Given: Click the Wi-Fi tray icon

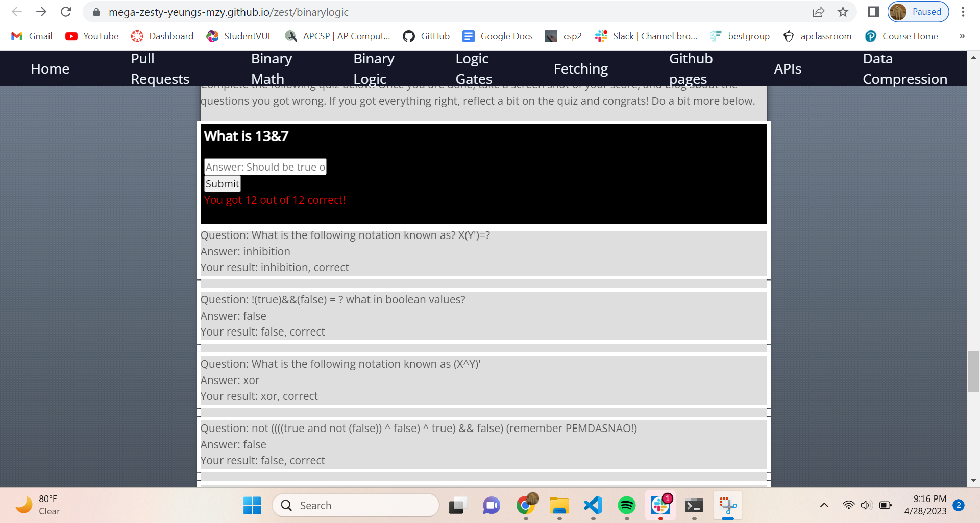Looking at the screenshot, I should [848, 505].
